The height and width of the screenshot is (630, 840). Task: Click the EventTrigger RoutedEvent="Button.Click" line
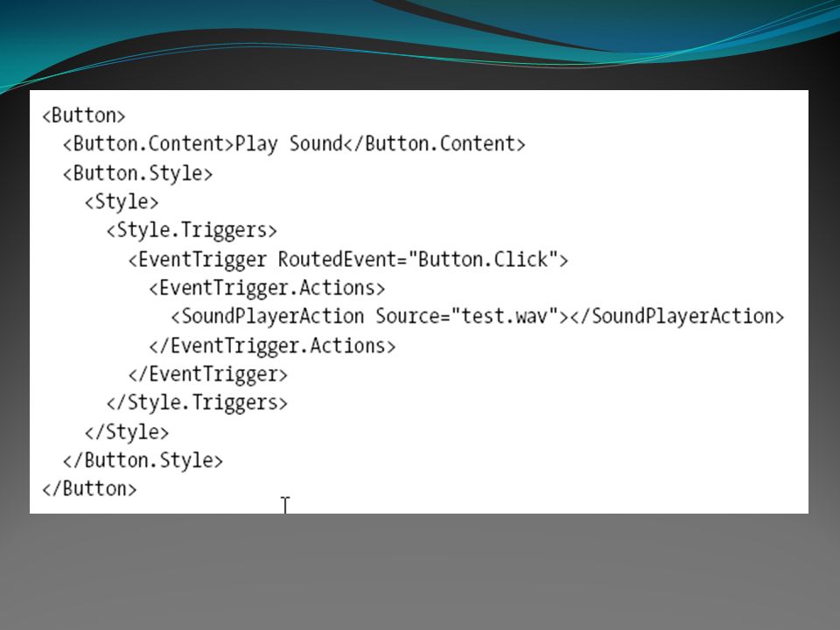(x=348, y=260)
